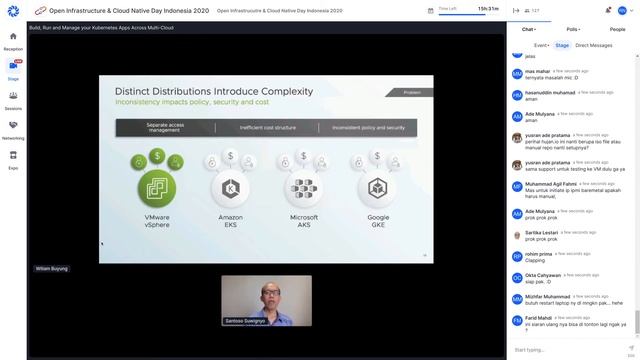Open the notifications bell icon
Viewport: 640px width, 360px height.
point(608,10)
